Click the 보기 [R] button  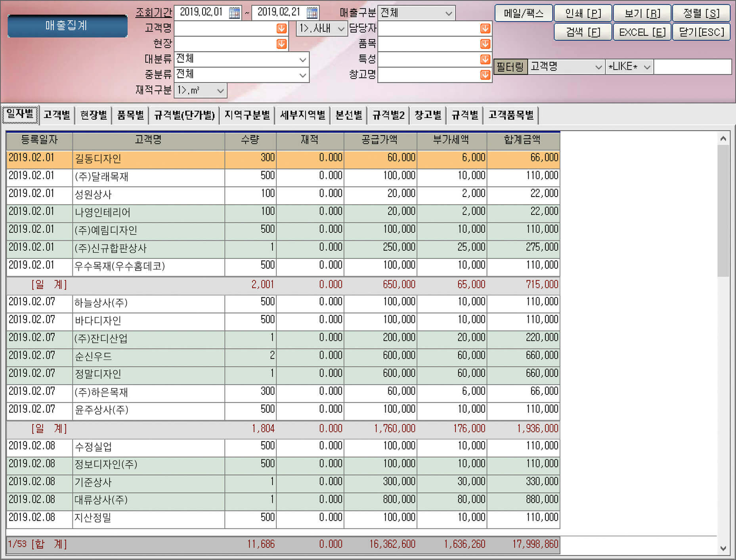tap(642, 13)
